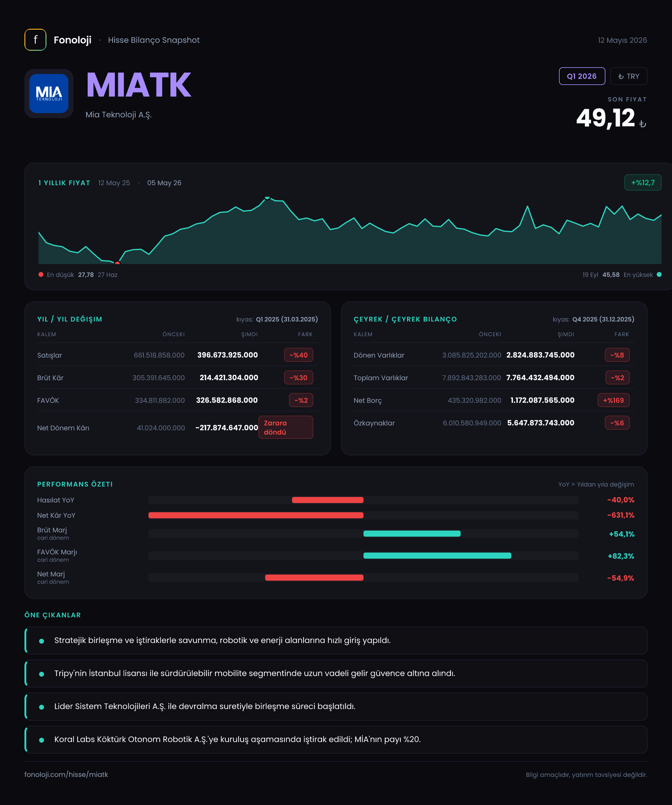Viewport: 672px width, 805px height.
Task: Click Net Borç current value 1.172.087.565.000
Action: tap(542, 400)
